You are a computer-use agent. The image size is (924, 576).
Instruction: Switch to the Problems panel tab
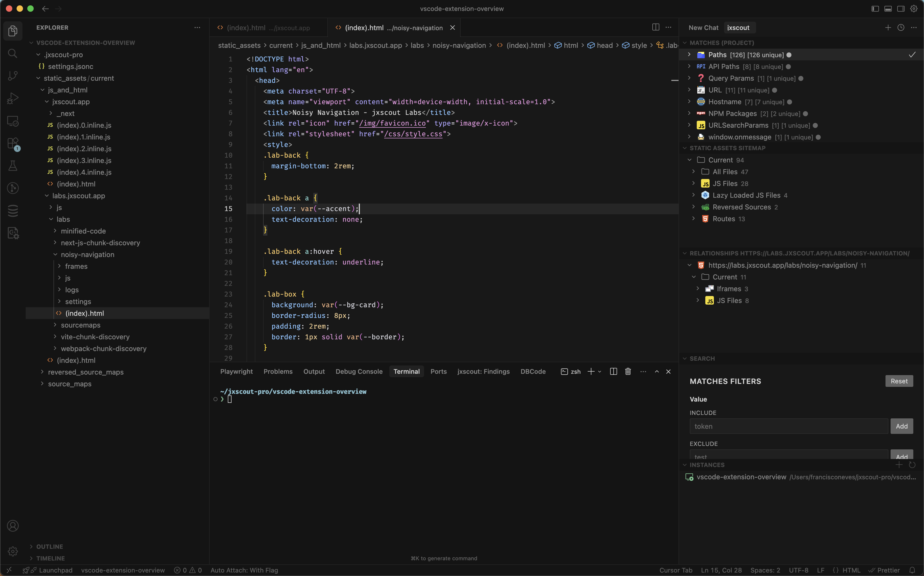278,371
